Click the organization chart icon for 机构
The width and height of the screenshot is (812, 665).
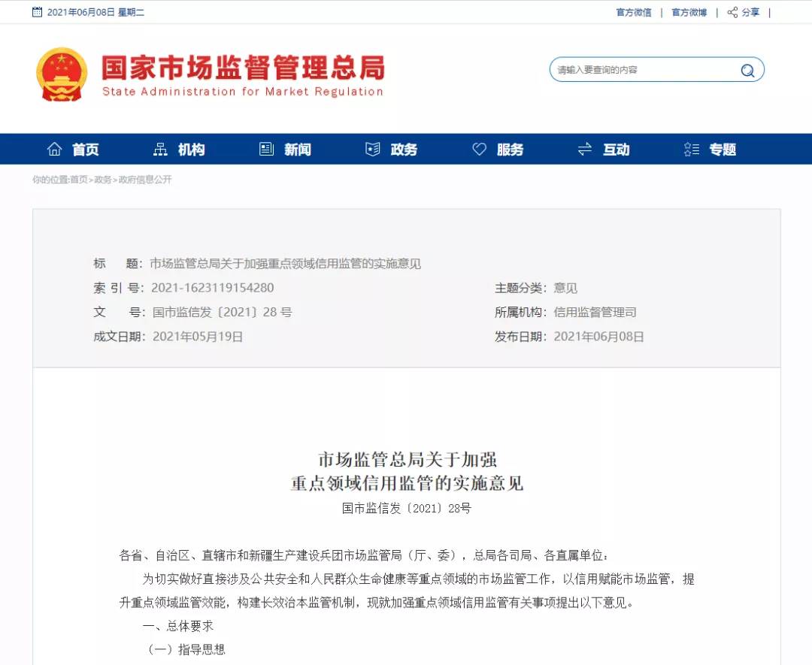(x=160, y=150)
